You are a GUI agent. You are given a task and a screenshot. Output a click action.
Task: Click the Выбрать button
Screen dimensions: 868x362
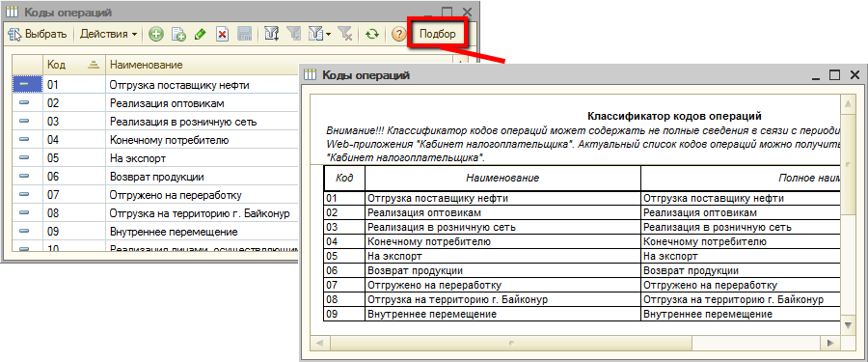[38, 35]
